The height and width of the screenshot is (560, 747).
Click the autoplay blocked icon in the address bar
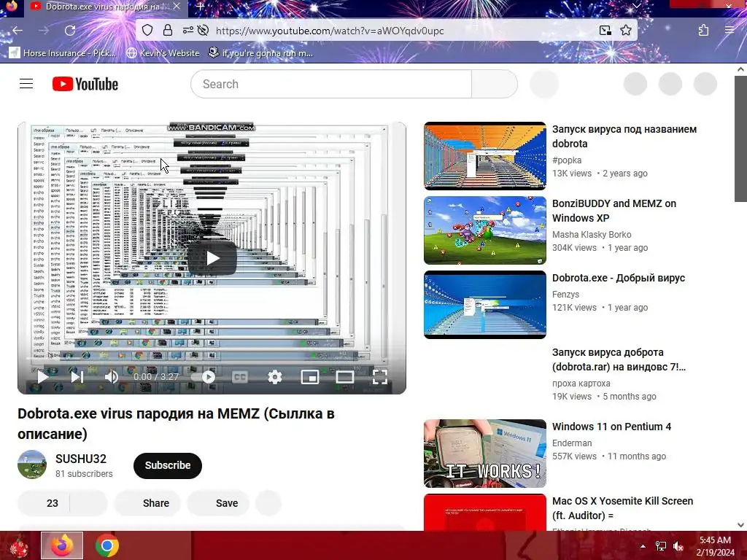point(203,31)
